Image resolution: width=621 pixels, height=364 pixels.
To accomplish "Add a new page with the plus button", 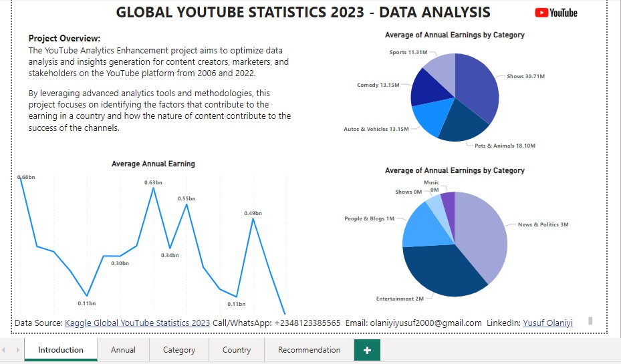I will point(366,350).
